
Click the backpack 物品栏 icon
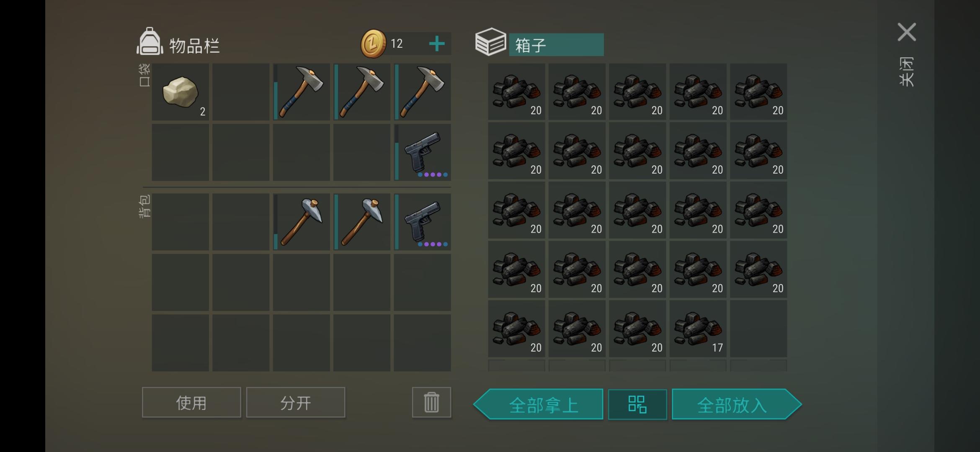tap(150, 42)
